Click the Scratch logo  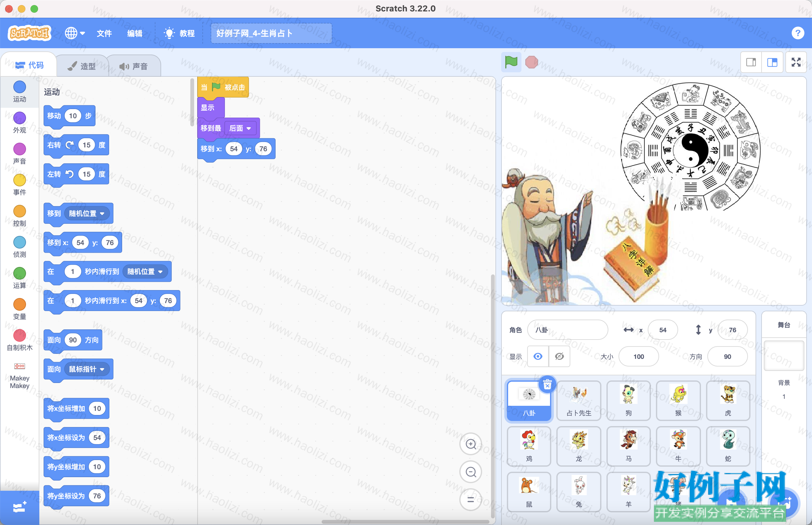point(29,33)
